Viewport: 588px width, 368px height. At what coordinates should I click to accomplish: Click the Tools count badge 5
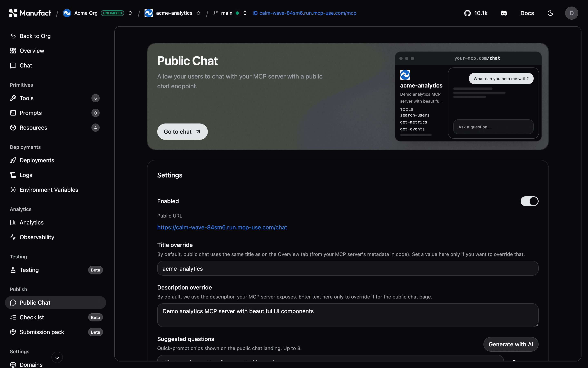[96, 98]
